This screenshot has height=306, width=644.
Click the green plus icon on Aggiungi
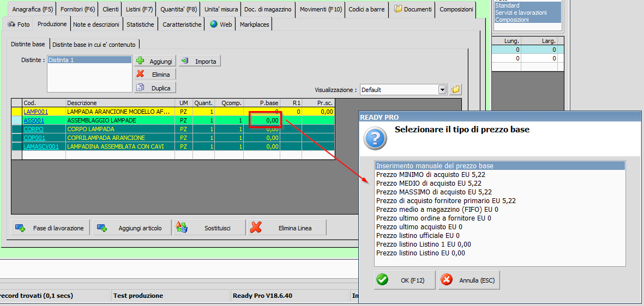coord(140,61)
